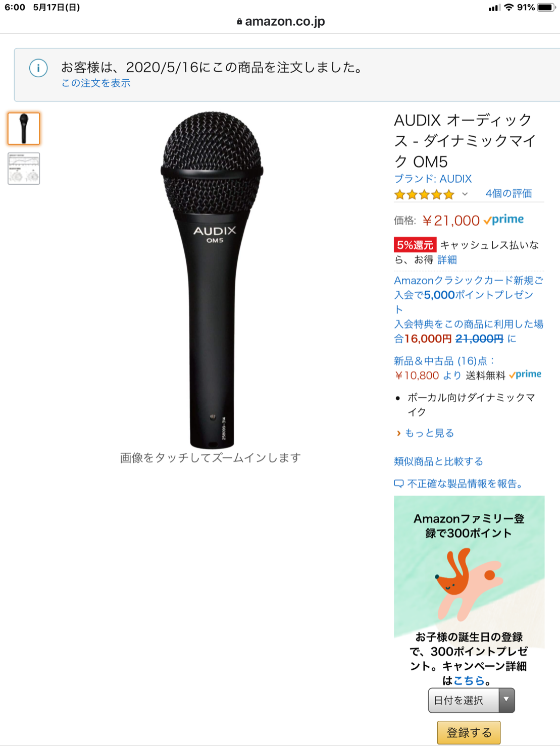
Task: Open 新品＆中古品 (16)点 offers
Action: click(444, 361)
